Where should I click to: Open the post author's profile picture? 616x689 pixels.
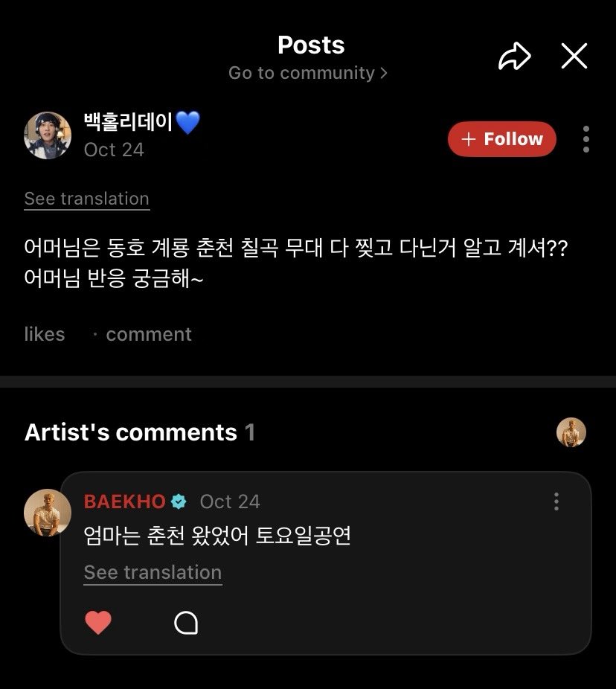48,135
